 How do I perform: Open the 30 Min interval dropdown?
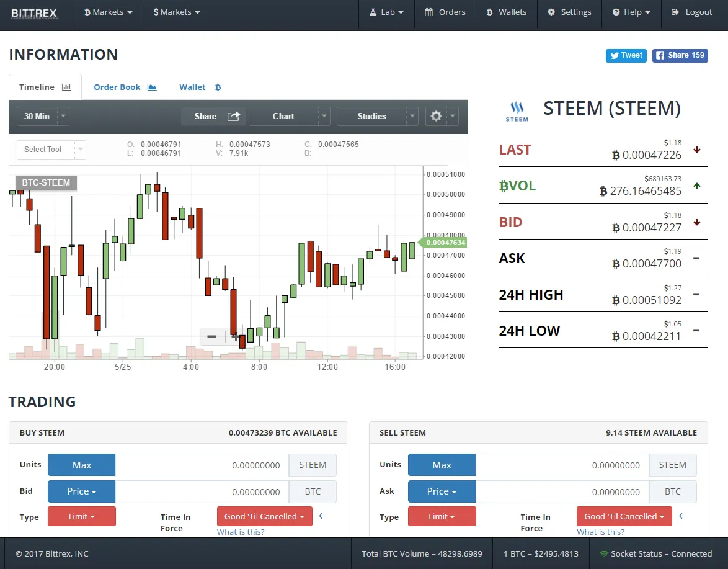coord(43,116)
